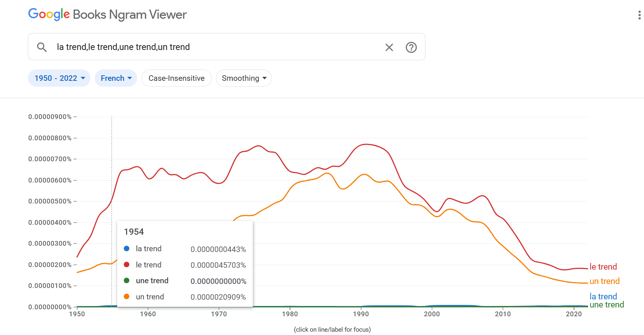Click the 2020 x-axis label
This screenshot has height=335, width=644.
point(574,314)
